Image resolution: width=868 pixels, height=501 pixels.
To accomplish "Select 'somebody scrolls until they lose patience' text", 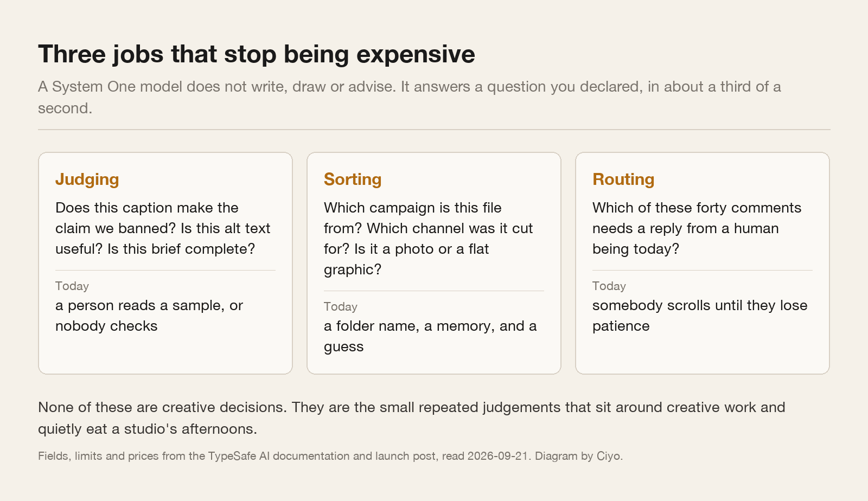I will (x=700, y=316).
